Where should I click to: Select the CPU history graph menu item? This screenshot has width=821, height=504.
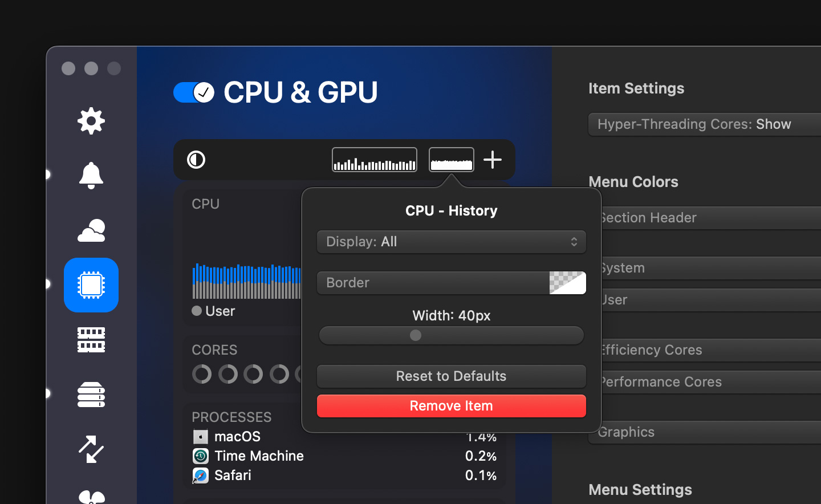pos(452,160)
